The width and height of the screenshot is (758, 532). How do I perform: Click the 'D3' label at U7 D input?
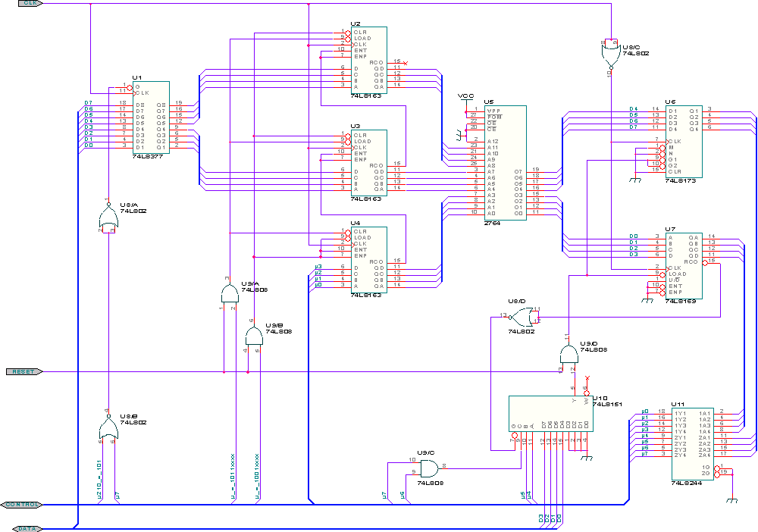click(633, 254)
